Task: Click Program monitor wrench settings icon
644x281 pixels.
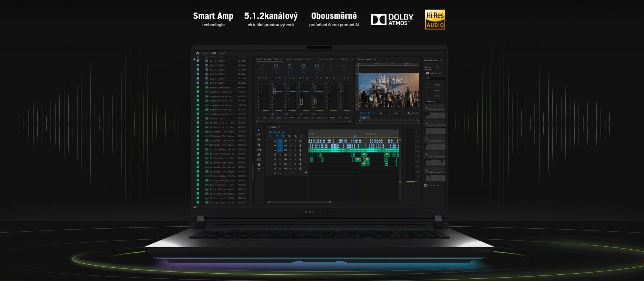Action: coord(409,113)
